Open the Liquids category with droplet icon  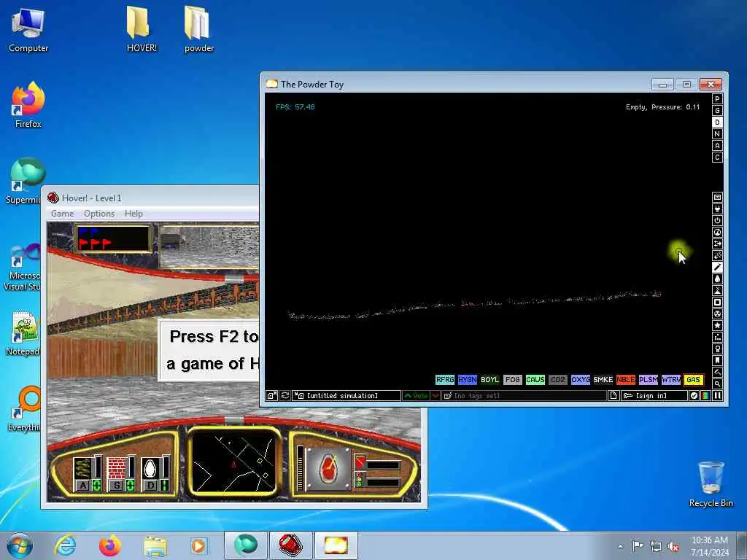[x=717, y=279]
